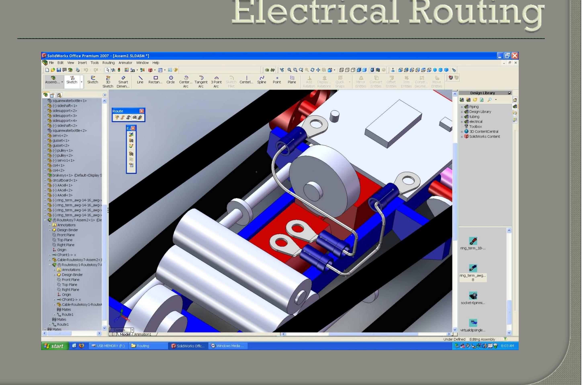
Task: Create a reference Plane
Action: click(x=292, y=80)
